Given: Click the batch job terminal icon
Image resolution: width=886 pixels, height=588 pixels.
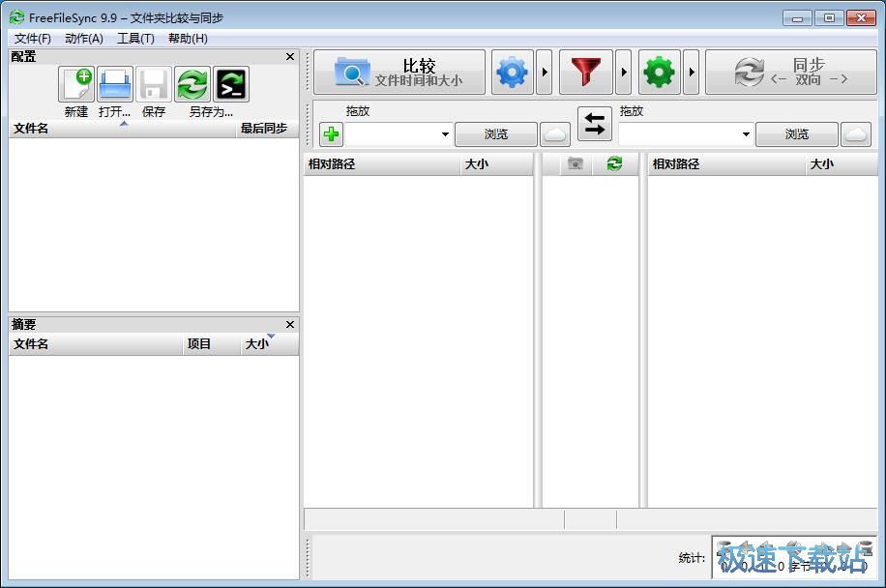Looking at the screenshot, I should point(231,85).
